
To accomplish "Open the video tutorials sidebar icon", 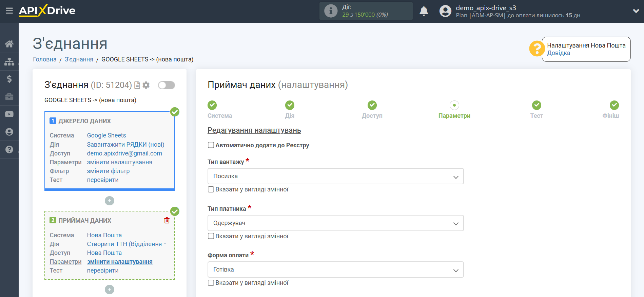I will (x=9, y=114).
